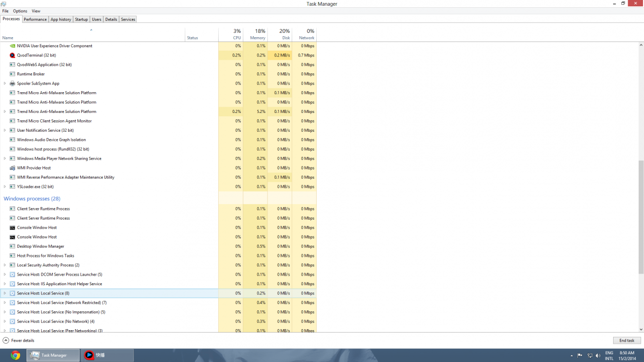Click the Windows Media Player Network Sharing icon
Screen dimensions: 644x362
[x=13, y=159]
